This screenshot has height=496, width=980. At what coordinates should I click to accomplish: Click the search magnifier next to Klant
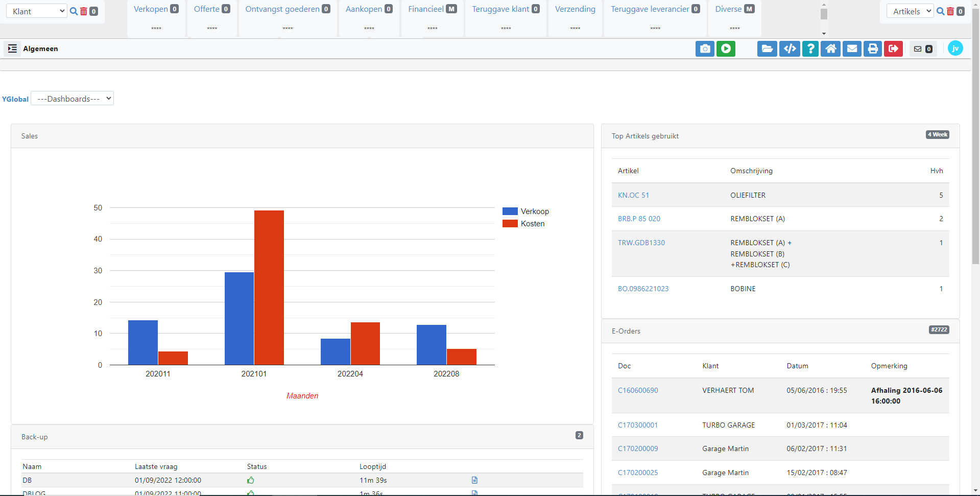point(74,11)
